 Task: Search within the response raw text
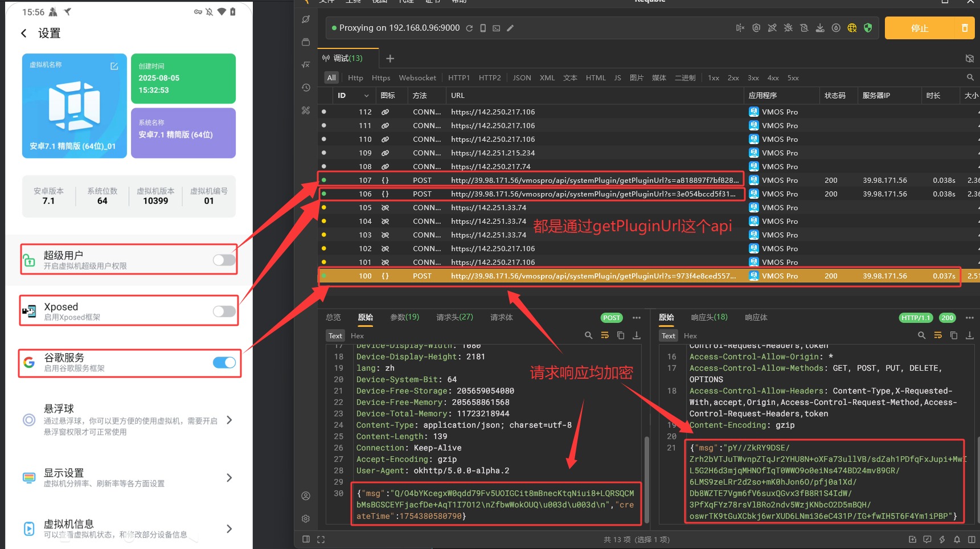click(x=922, y=335)
